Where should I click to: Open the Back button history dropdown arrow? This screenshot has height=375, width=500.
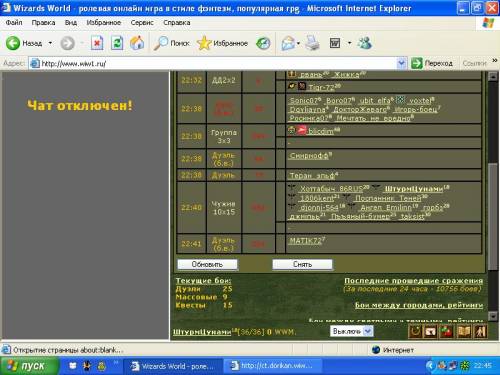coord(50,43)
